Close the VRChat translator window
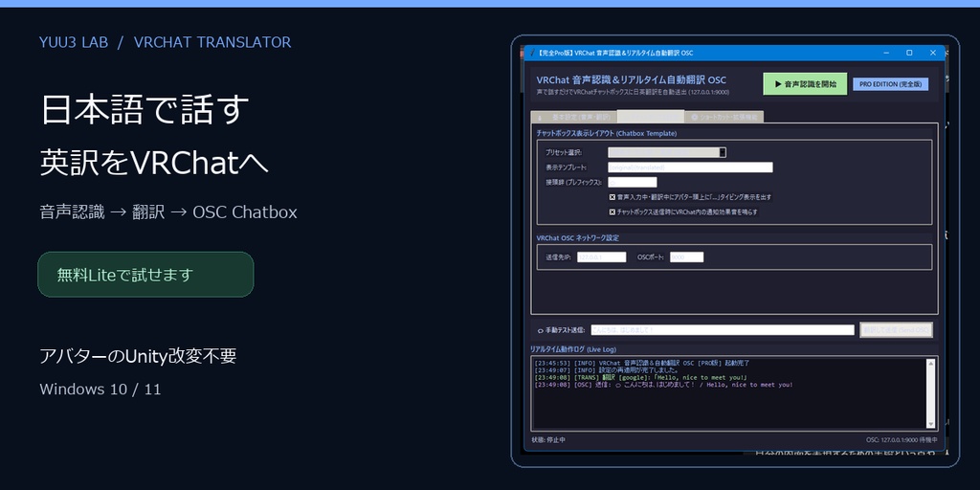Image resolution: width=980 pixels, height=490 pixels. [933, 54]
